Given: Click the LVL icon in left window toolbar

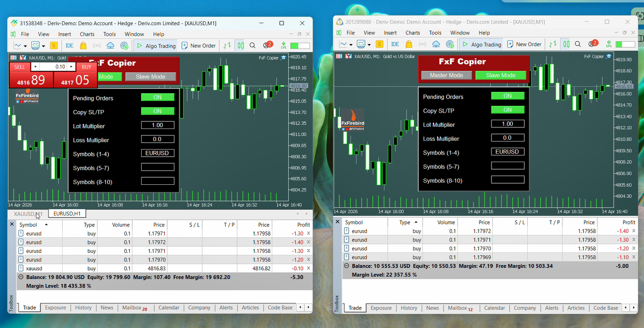Looking at the screenshot, I should pyautogui.click(x=284, y=46).
